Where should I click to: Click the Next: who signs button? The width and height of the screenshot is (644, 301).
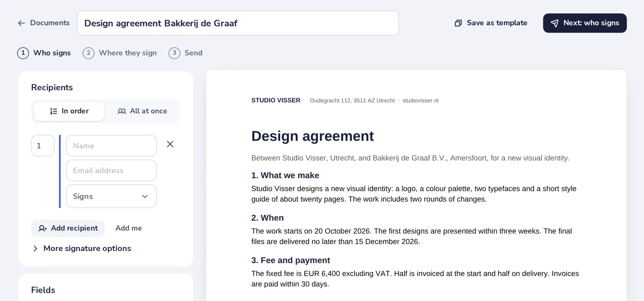[584, 23]
